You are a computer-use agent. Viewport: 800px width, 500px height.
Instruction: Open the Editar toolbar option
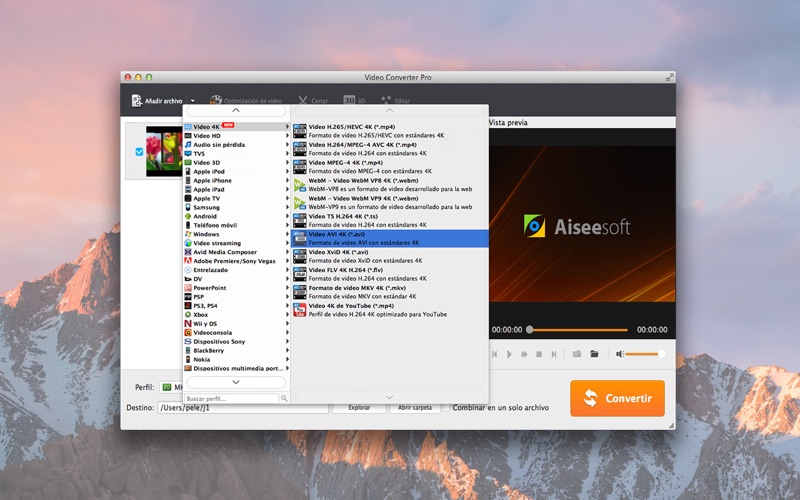coord(396,101)
